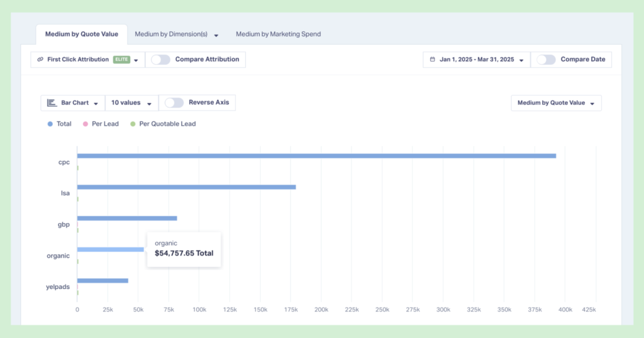Image resolution: width=644 pixels, height=338 pixels.
Task: Click the yelpads axis label
Action: click(58, 286)
